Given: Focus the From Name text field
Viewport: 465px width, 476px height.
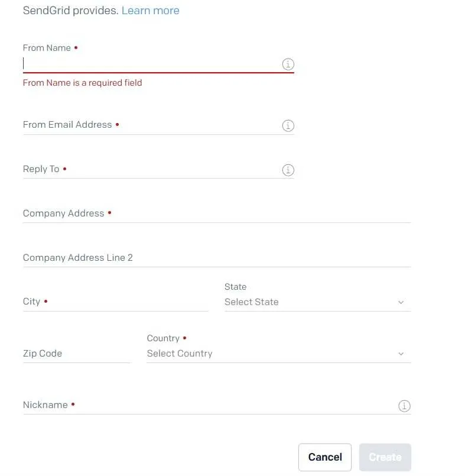Looking at the screenshot, I should (x=152, y=64).
